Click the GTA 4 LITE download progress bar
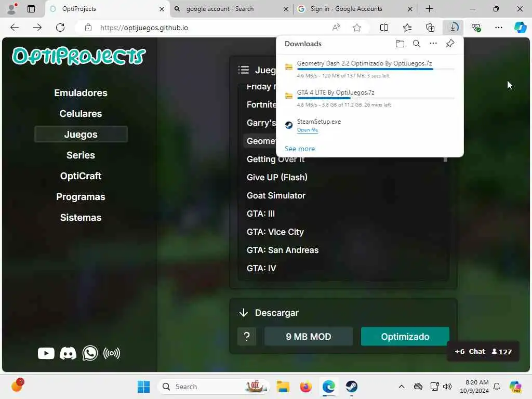 pos(376,98)
